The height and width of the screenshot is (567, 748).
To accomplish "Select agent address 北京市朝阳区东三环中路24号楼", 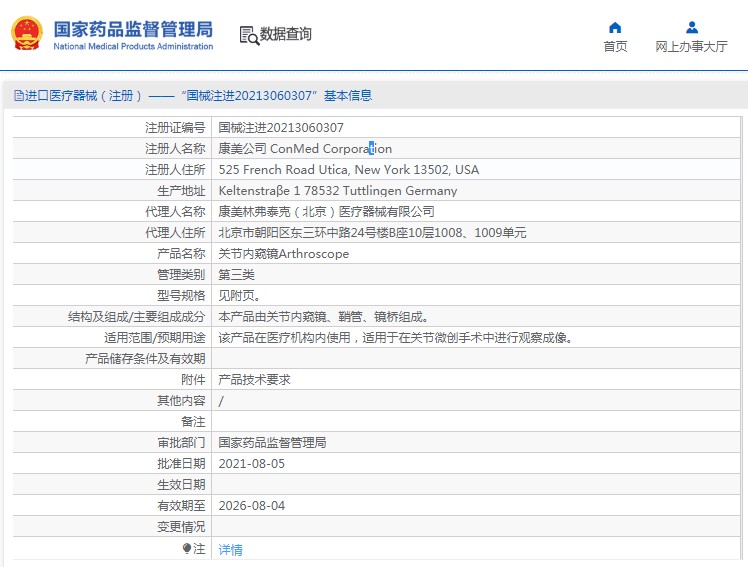I will pyautogui.click(x=372, y=233).
